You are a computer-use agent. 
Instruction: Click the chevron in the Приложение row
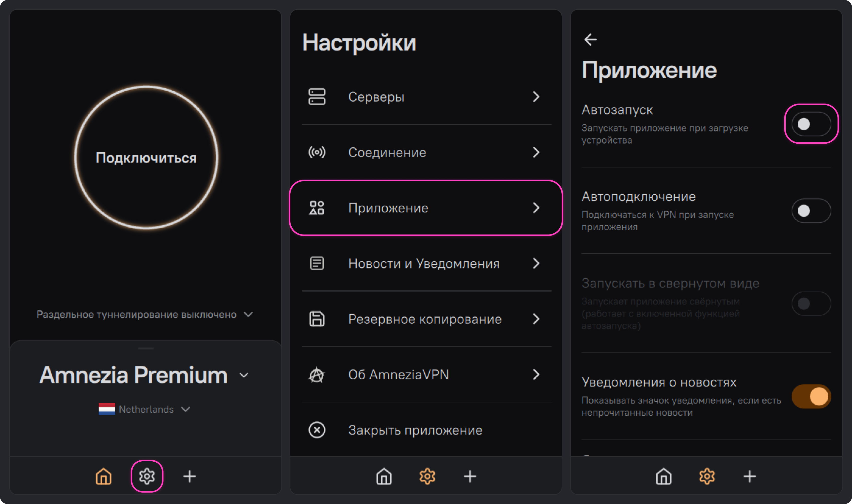click(x=536, y=208)
